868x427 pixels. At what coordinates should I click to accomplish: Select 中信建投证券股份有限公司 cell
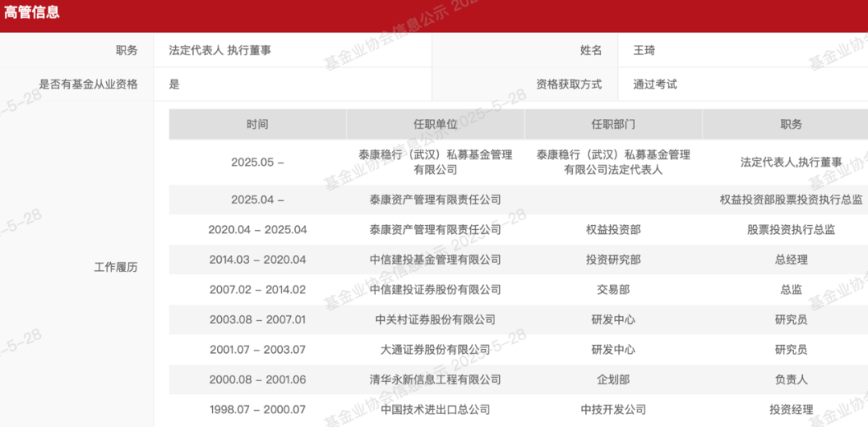(435, 289)
